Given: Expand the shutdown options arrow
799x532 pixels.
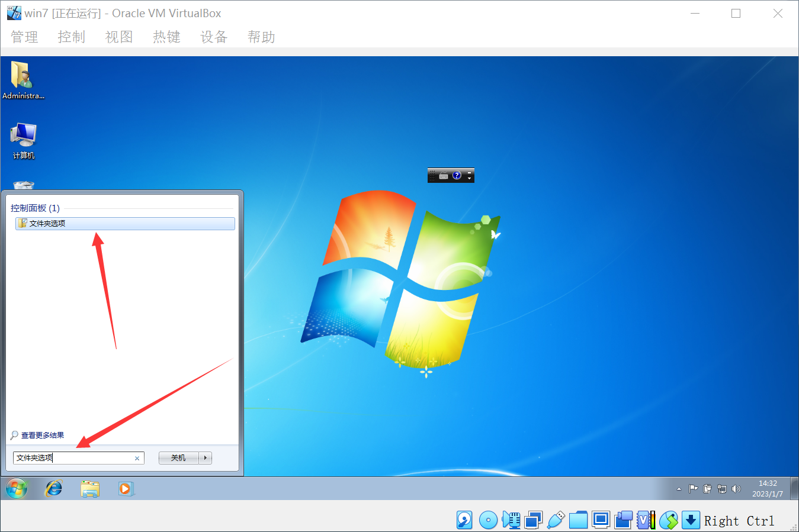Looking at the screenshot, I should point(206,458).
